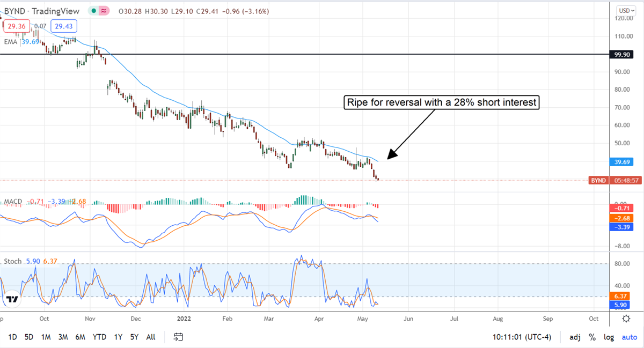The height and width of the screenshot is (348, 644).
Task: Click the blue 29.43 buy price button
Action: 63,26
